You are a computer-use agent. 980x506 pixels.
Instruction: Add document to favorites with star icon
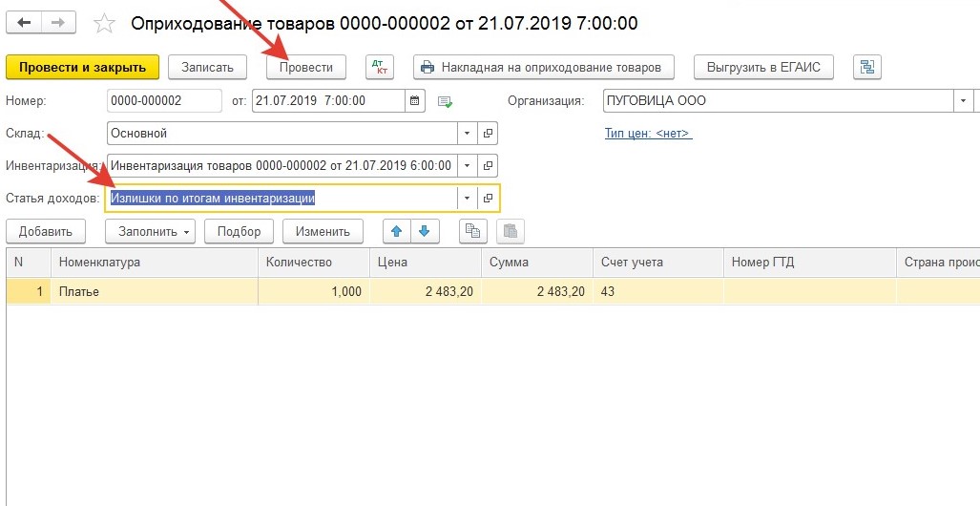click(x=106, y=23)
